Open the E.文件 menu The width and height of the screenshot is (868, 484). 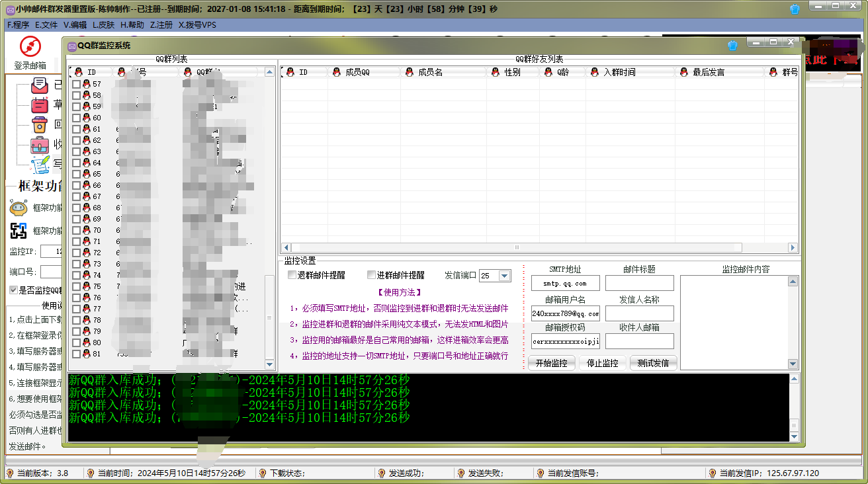click(46, 25)
